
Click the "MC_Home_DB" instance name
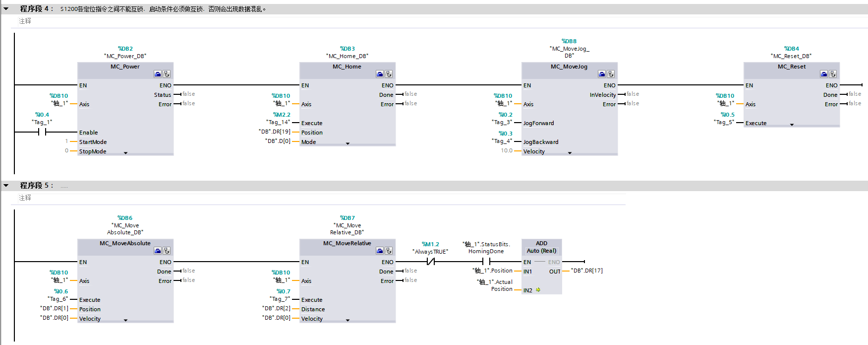click(x=347, y=56)
